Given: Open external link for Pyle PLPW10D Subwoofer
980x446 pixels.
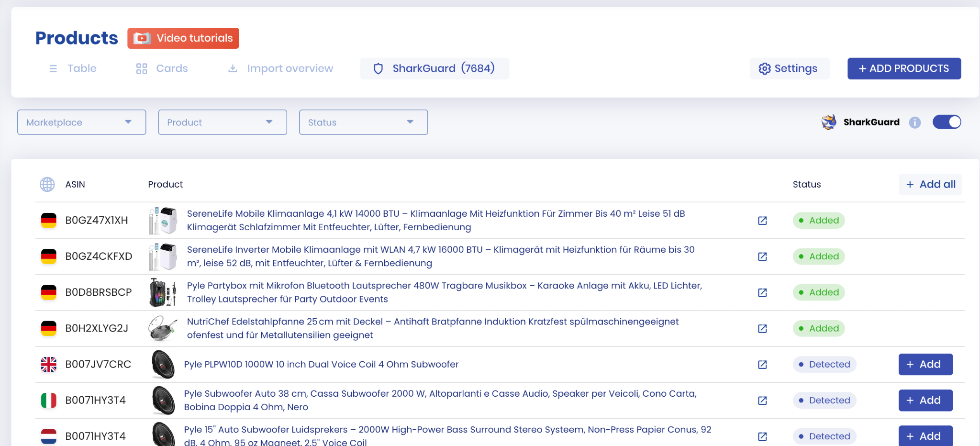Looking at the screenshot, I should [x=762, y=365].
